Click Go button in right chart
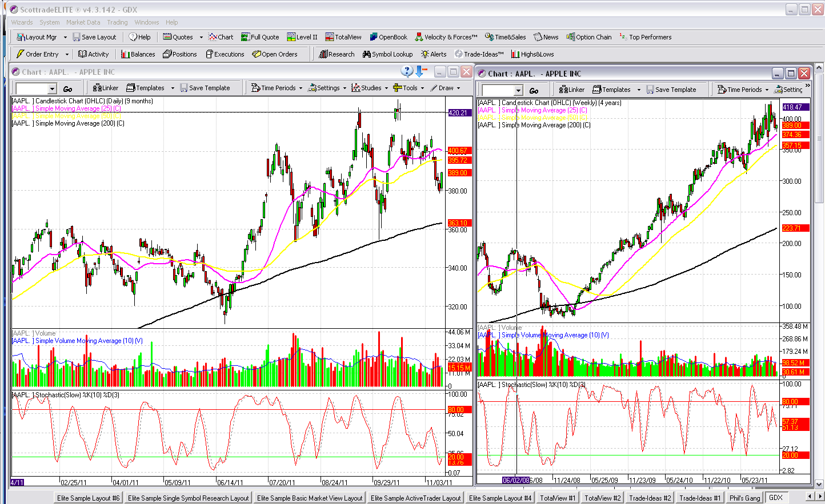This screenshot has height=504, width=825. [534, 90]
